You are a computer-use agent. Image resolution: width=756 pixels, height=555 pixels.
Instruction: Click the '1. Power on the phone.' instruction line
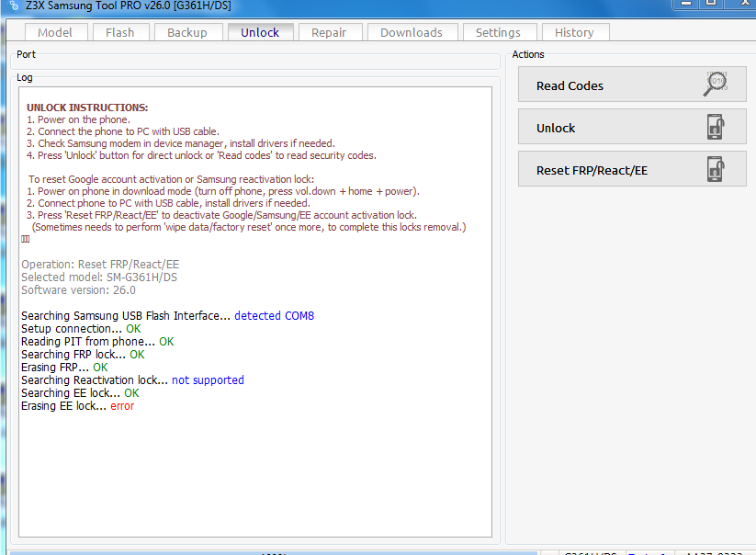tap(79, 119)
